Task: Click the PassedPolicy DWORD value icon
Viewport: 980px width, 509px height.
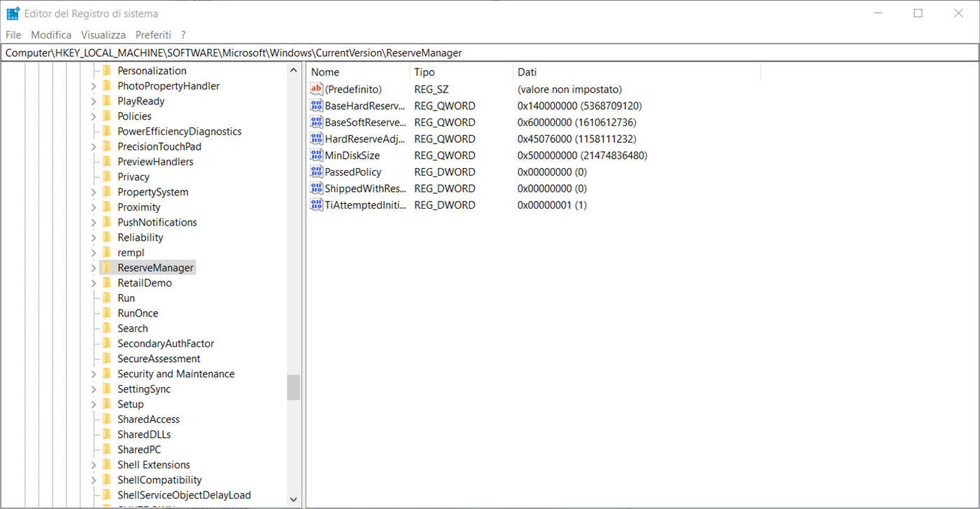Action: pyautogui.click(x=315, y=172)
